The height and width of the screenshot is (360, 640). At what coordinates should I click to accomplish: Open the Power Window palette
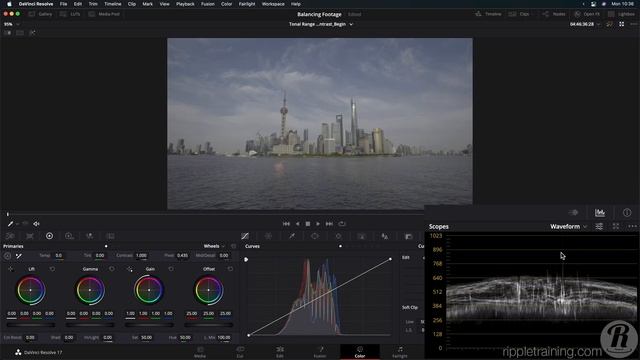tap(315, 236)
